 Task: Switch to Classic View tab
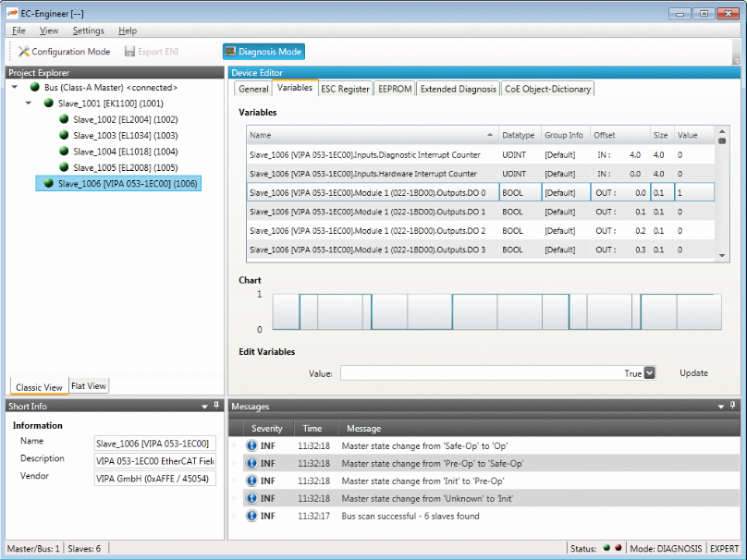coord(39,386)
